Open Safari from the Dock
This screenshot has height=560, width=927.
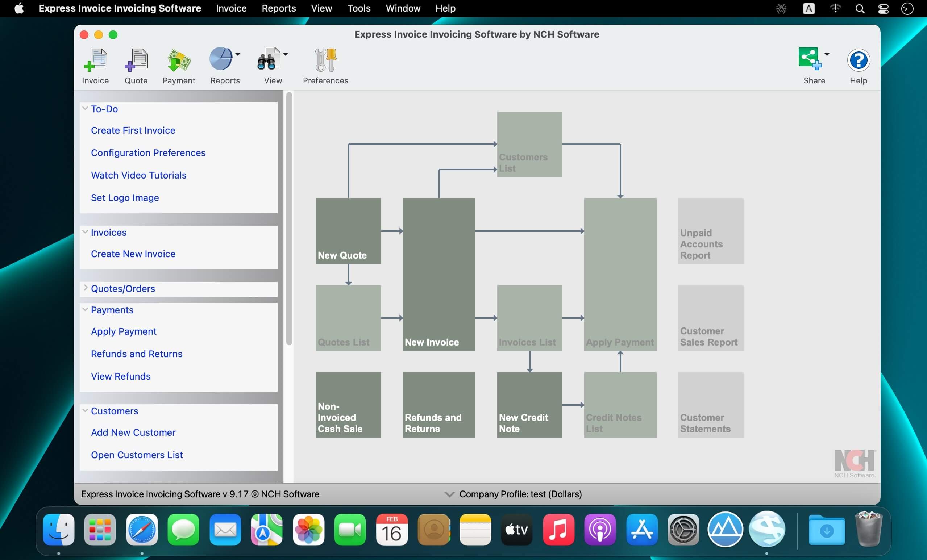coord(142,530)
